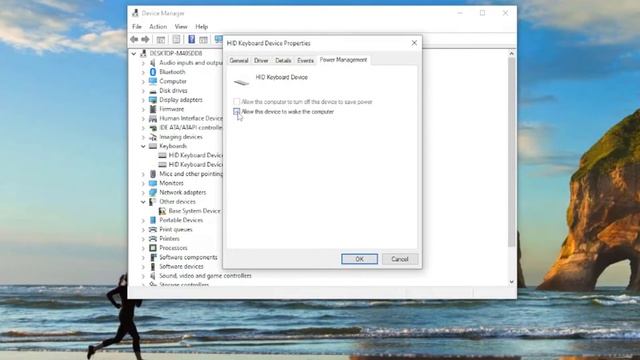Select the Sound, video and game controllers icon
Screen dimensions: 640x360
153,276
